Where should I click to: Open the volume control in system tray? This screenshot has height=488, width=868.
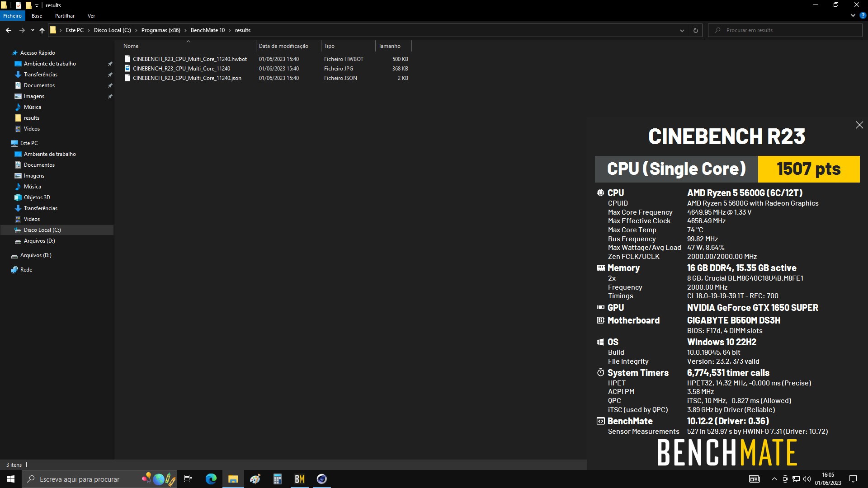pos(807,479)
